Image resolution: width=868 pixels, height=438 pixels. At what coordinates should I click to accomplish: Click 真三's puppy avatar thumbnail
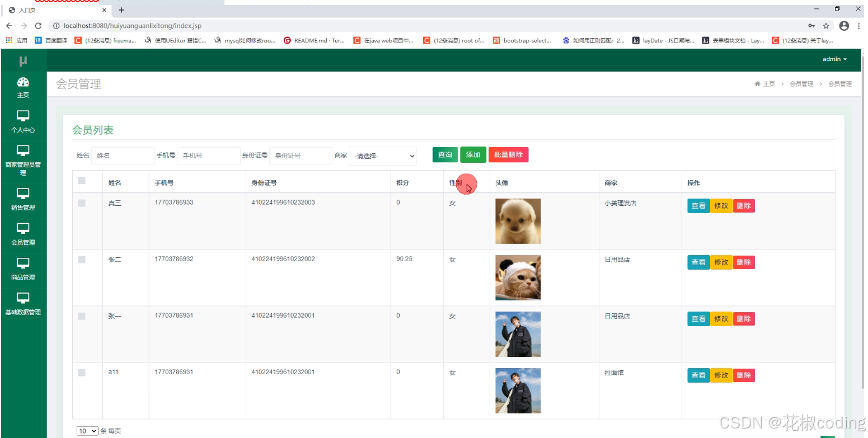tap(518, 221)
